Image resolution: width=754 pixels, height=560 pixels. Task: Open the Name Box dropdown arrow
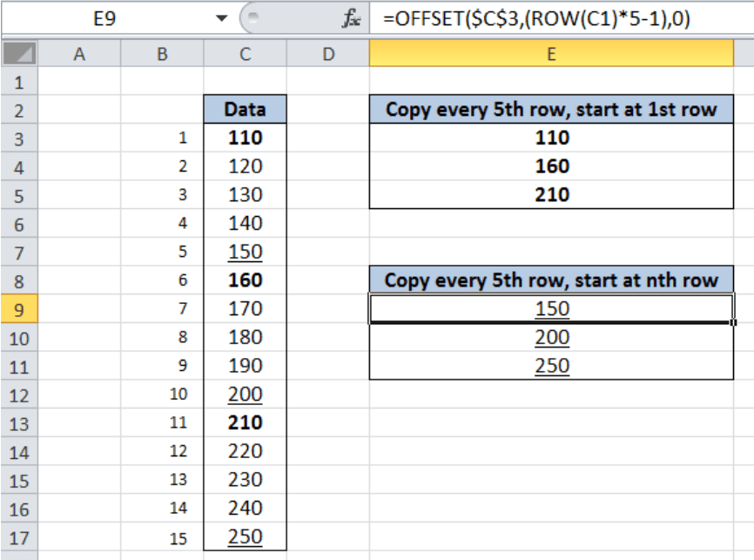point(221,19)
